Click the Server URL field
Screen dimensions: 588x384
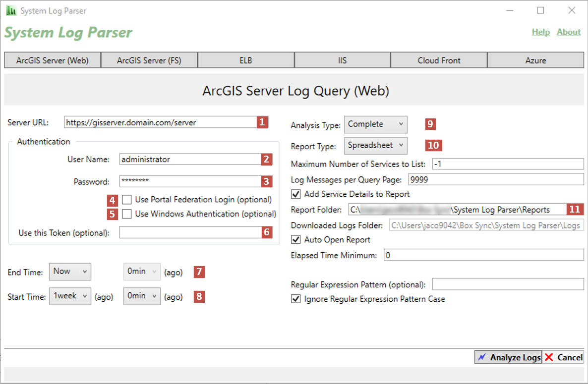click(x=166, y=122)
